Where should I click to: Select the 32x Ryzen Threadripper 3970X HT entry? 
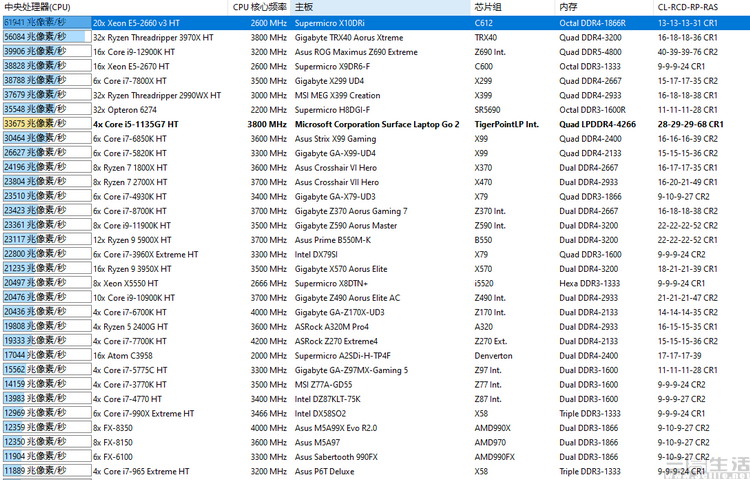coord(153,38)
